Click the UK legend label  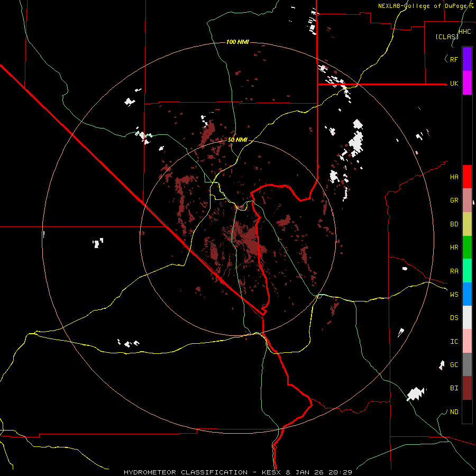454,83
